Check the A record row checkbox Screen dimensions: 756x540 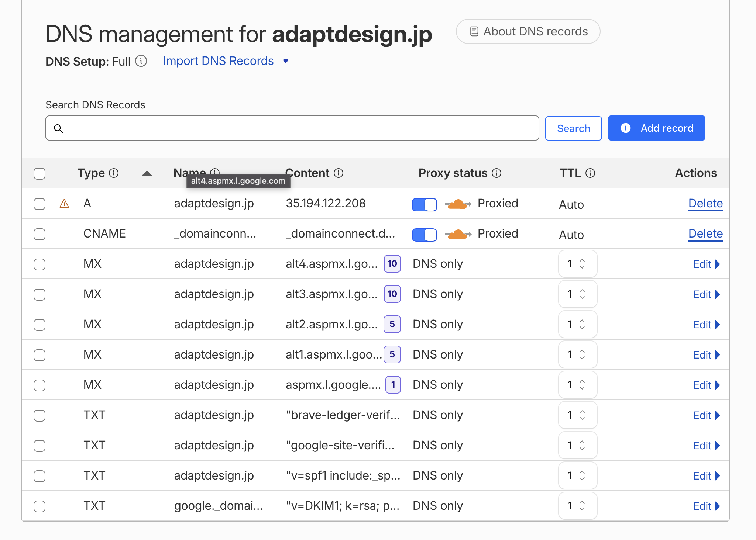pyautogui.click(x=39, y=204)
